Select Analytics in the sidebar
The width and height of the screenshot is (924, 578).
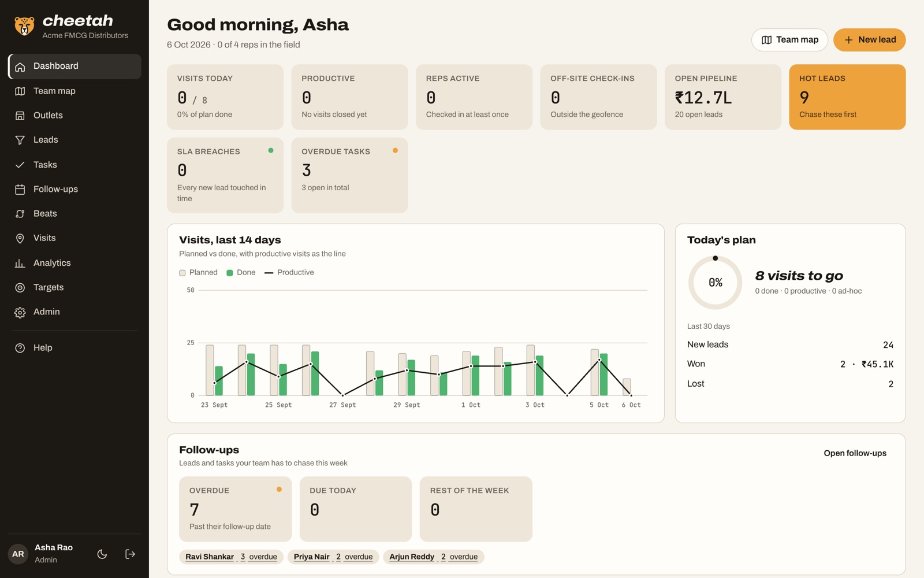[74, 263]
